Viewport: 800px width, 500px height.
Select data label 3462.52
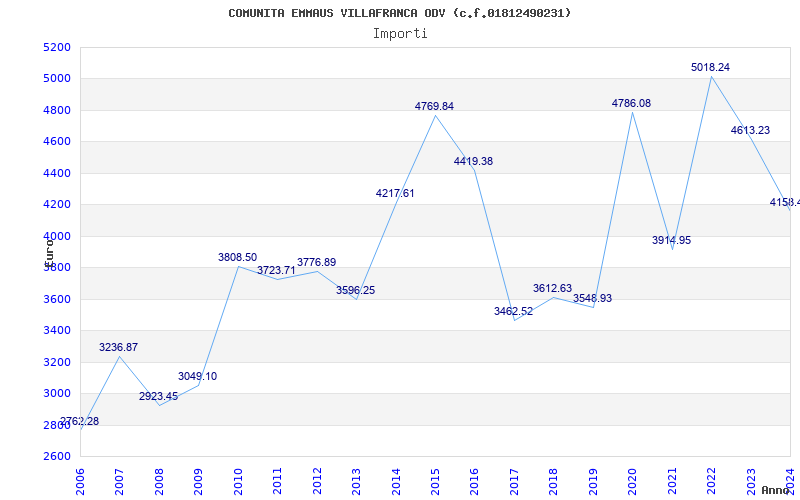point(513,311)
